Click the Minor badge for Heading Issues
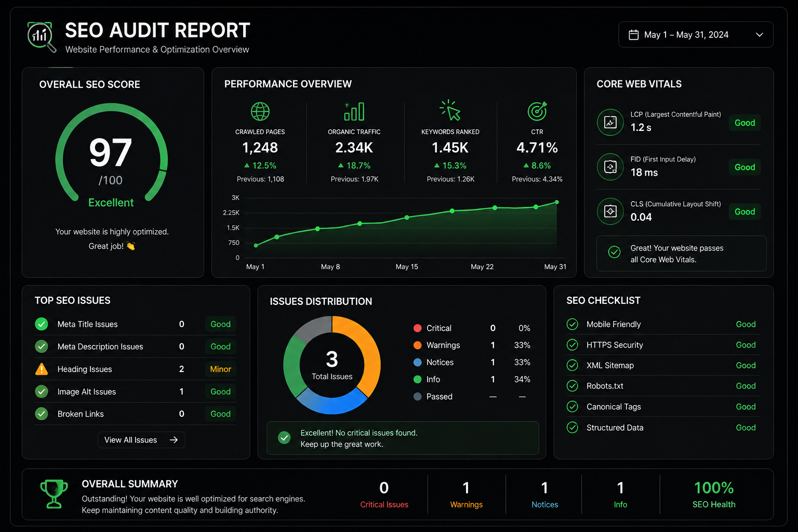 point(220,369)
